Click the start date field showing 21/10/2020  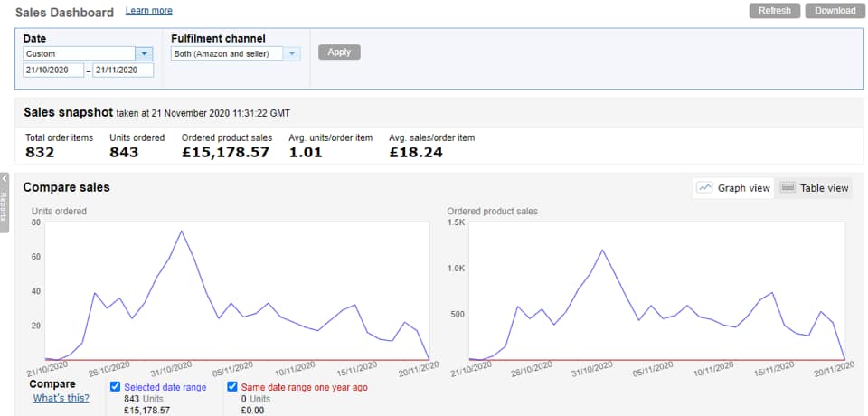pos(53,71)
